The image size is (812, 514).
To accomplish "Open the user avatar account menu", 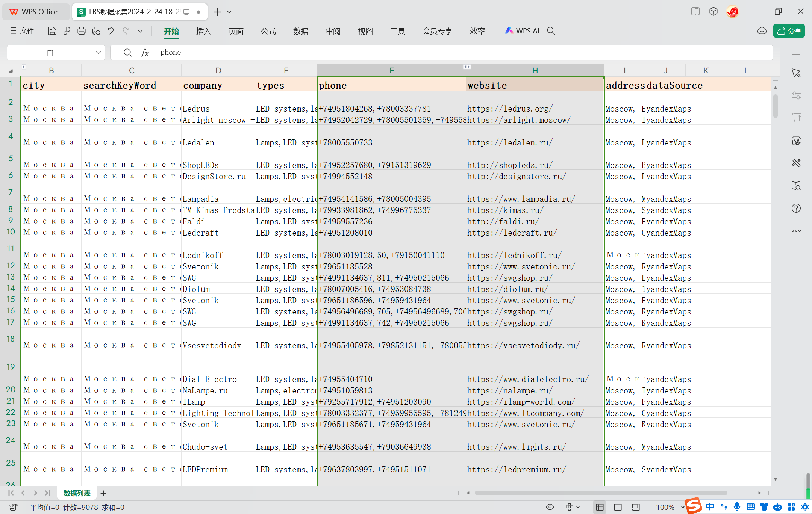I will click(733, 12).
